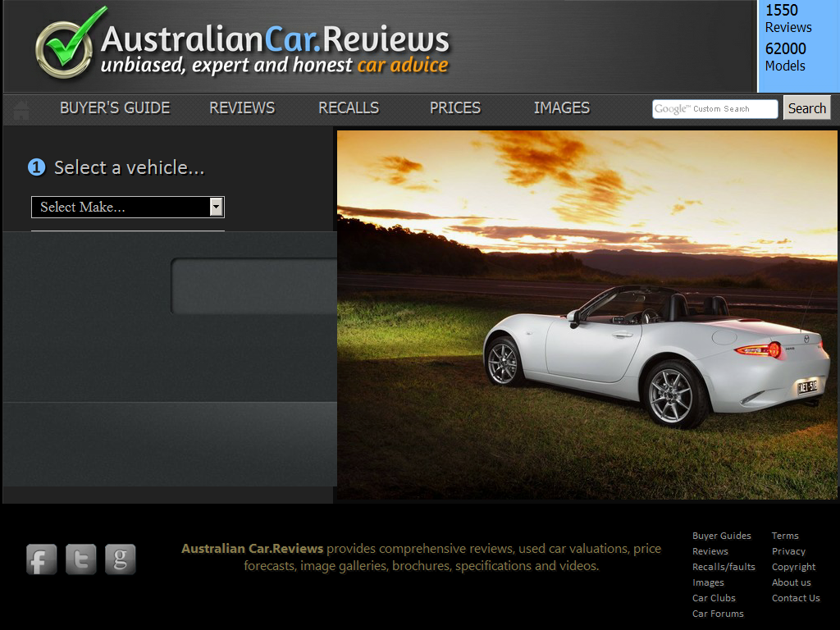This screenshot has height=630, width=840.
Task: Open the Twitter social icon
Action: (81, 559)
